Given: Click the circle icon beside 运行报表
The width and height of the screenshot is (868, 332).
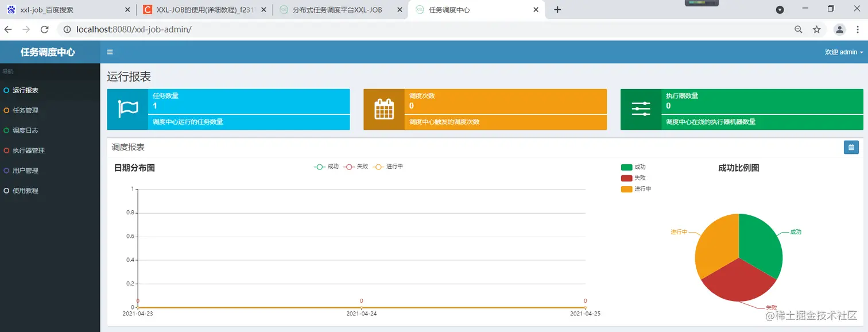Looking at the screenshot, I should tap(6, 90).
